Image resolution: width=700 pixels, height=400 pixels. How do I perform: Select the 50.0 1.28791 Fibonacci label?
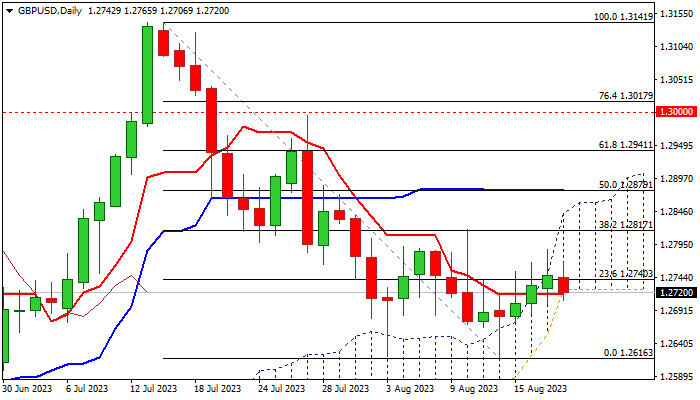(625, 184)
